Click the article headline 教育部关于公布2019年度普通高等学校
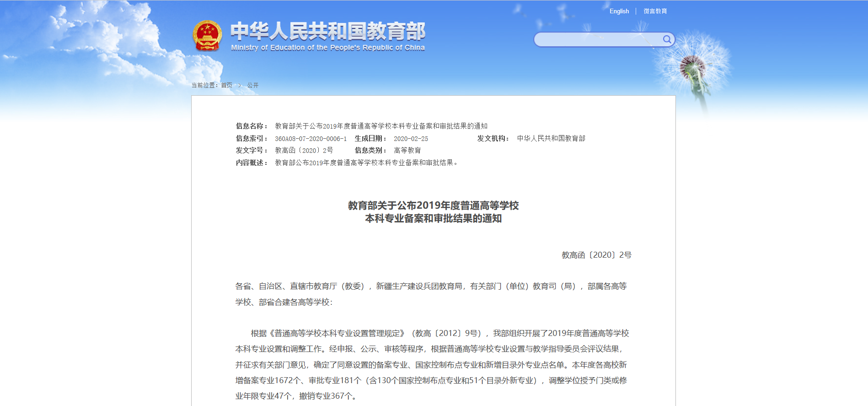 pos(434,206)
